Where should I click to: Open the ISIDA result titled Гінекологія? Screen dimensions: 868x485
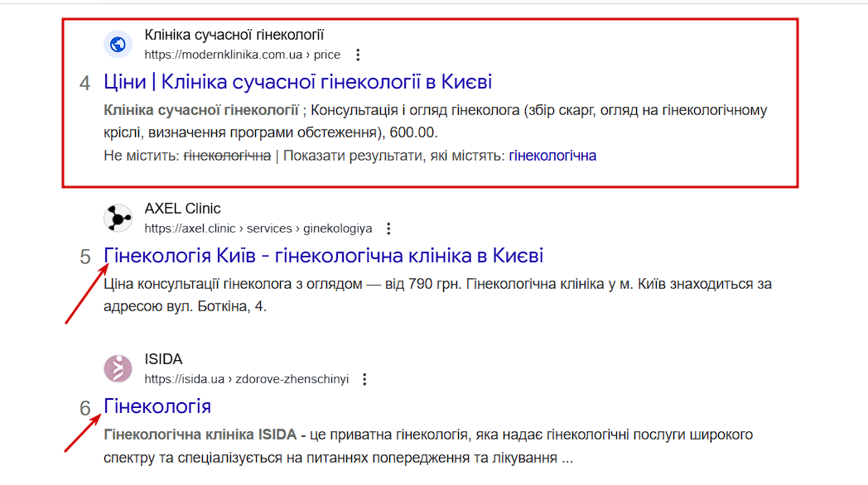click(157, 406)
